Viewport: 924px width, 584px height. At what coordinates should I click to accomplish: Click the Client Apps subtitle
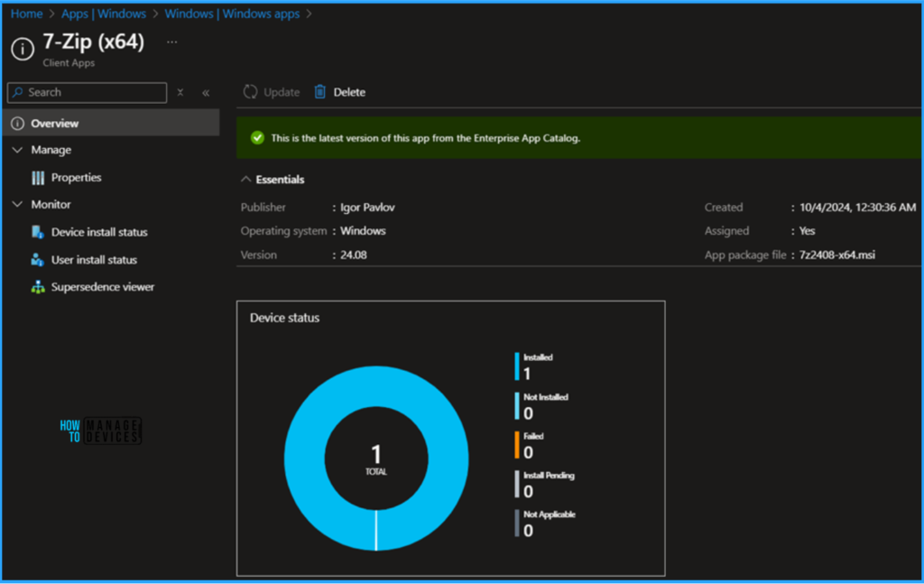click(x=69, y=62)
